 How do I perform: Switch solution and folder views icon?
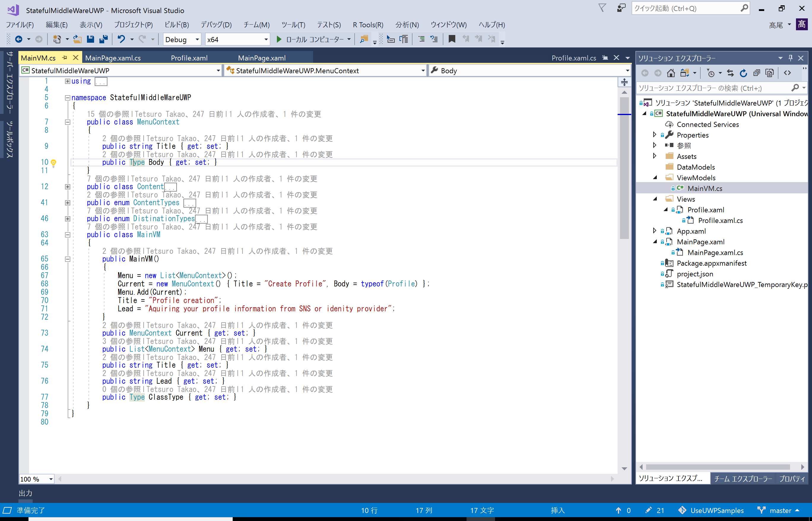(685, 73)
